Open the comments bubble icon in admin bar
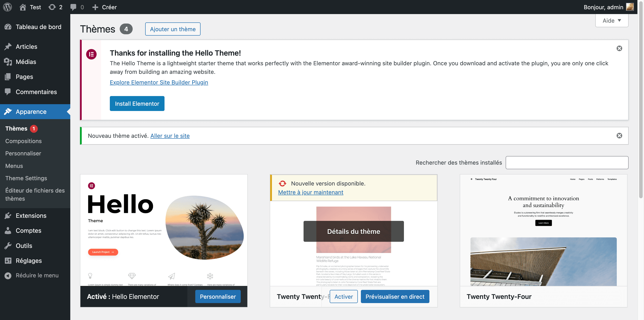Image resolution: width=644 pixels, height=320 pixels. [73, 7]
